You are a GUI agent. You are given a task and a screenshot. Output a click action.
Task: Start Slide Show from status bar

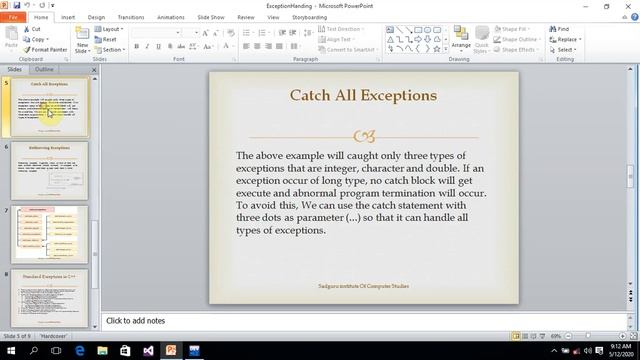tap(542, 336)
